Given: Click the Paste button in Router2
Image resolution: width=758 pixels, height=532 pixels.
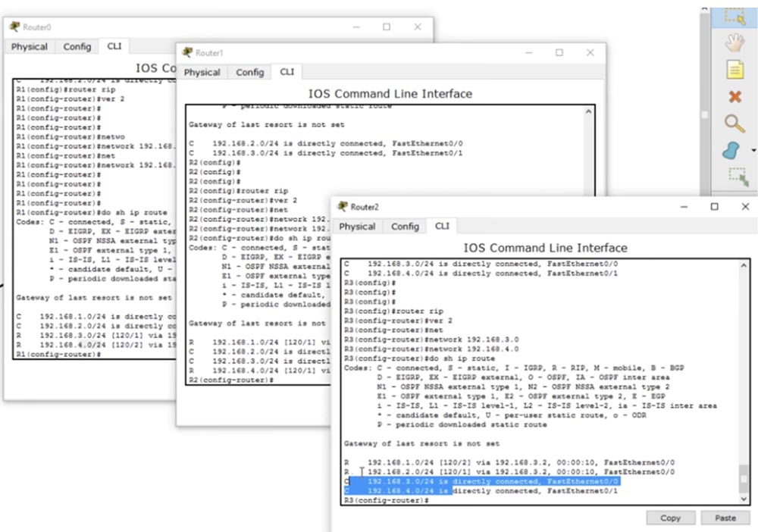Looking at the screenshot, I should click(725, 518).
